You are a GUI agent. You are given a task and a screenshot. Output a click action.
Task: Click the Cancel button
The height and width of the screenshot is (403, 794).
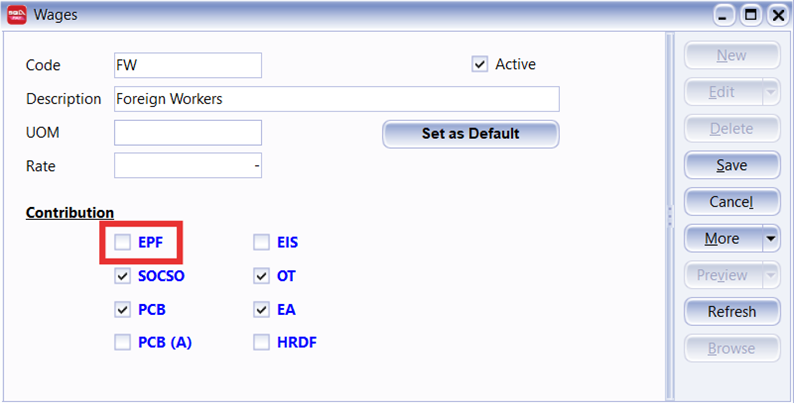point(731,202)
